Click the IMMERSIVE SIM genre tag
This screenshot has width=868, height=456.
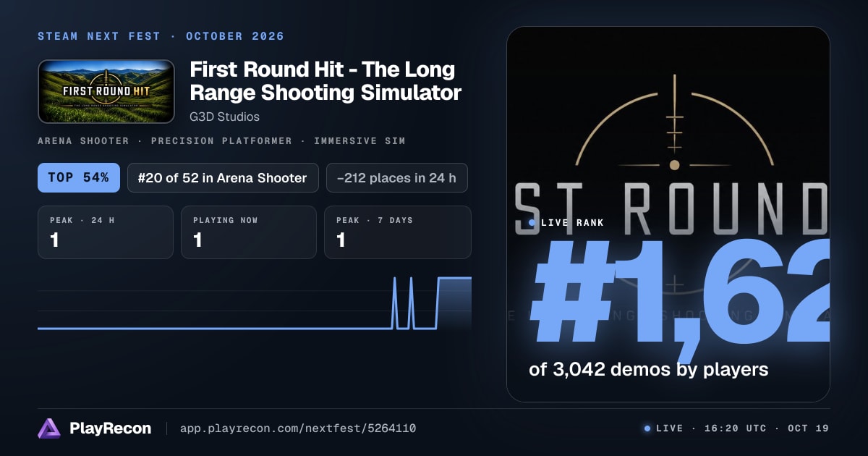pos(359,141)
